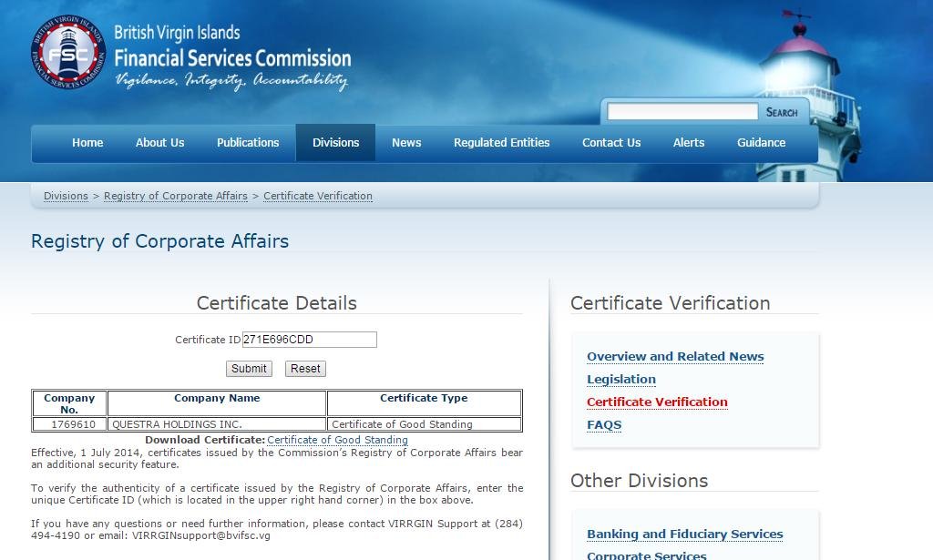Click the Divisions breadcrumb link
Screen dimensions: 933x560
(x=66, y=196)
